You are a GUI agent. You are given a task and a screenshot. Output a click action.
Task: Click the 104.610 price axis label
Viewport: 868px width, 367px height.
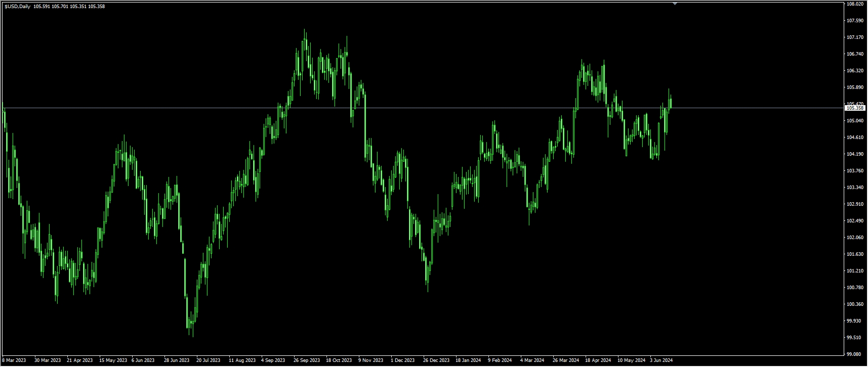point(855,137)
